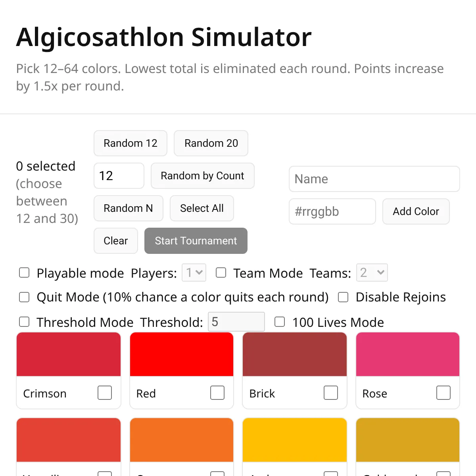Enable 100 Lives Mode
Viewport: 476px width, 476px height.
(x=280, y=322)
